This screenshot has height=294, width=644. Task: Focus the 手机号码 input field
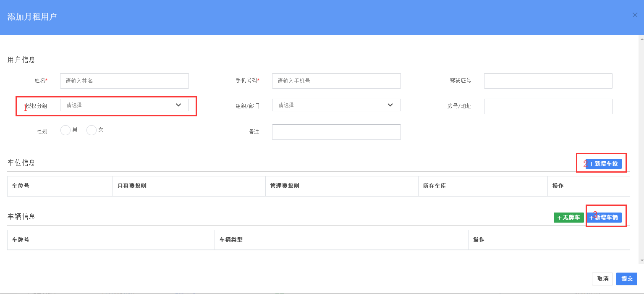click(x=336, y=81)
